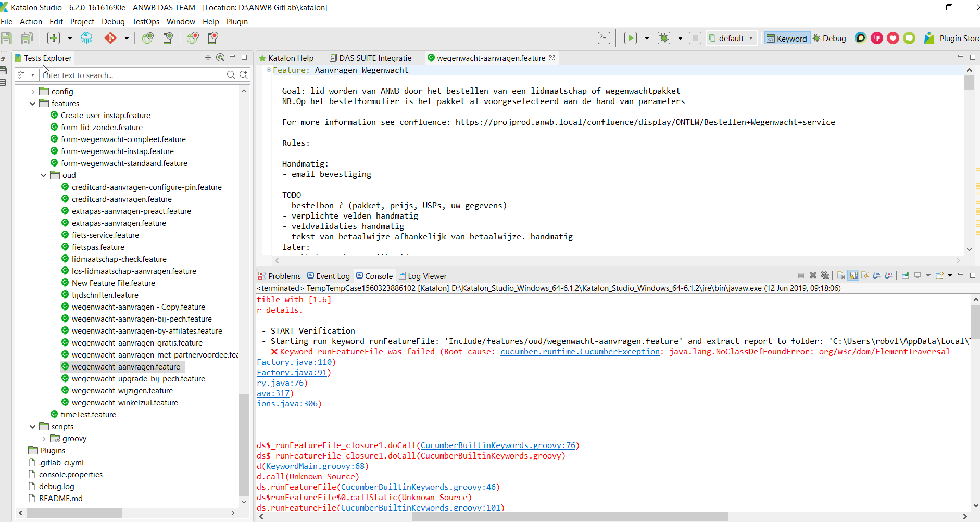The height and width of the screenshot is (522, 980).
Task: Click the Record Web globe icon
Action: [193, 38]
